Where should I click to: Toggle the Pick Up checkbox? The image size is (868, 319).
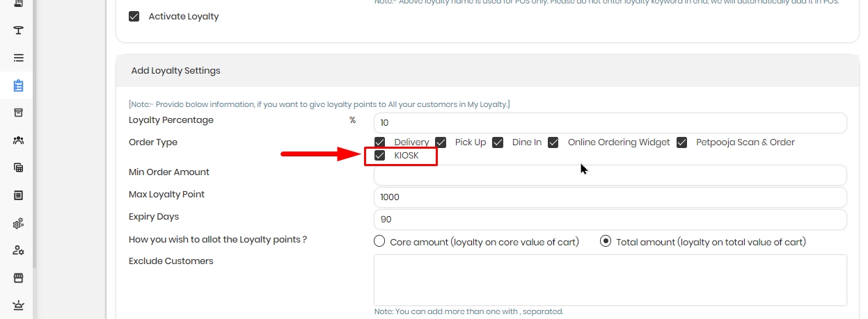coord(441,142)
